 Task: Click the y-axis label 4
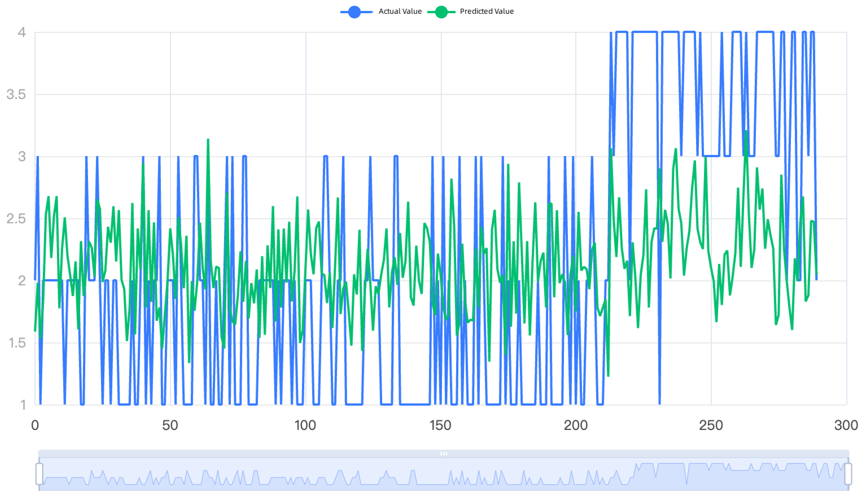pyautogui.click(x=22, y=32)
